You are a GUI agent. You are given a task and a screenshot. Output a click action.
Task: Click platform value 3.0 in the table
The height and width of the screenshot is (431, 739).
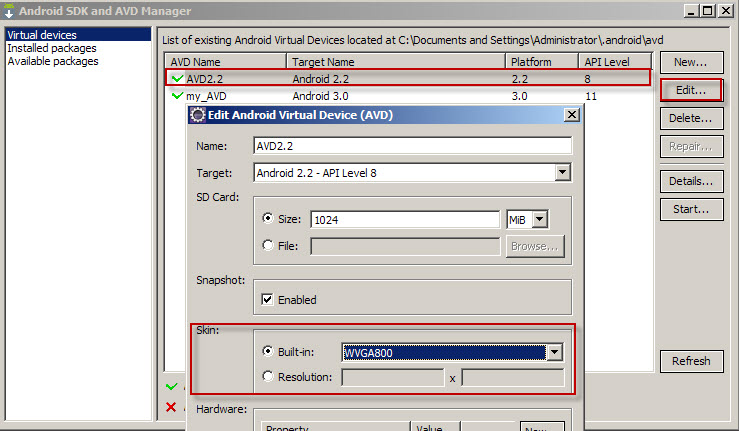(519, 96)
